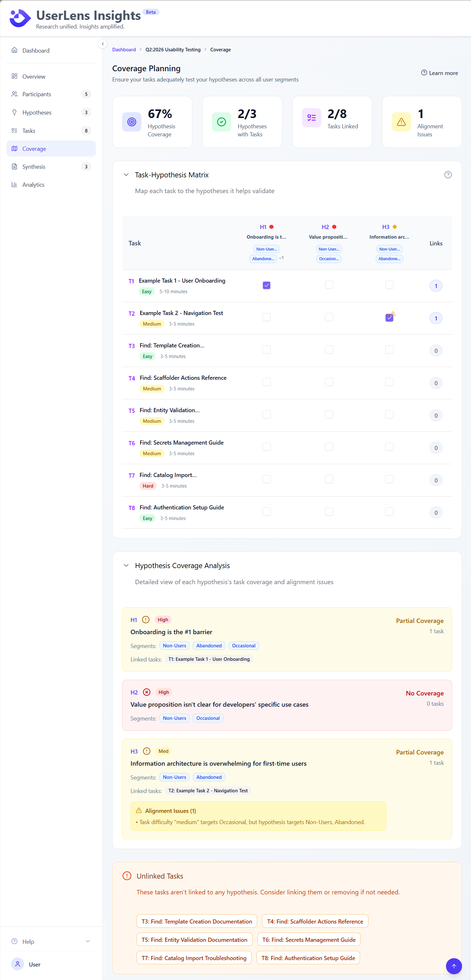Image resolution: width=471 pixels, height=980 pixels.
Task: Click the red H2 priority dot
Action: coord(334,227)
